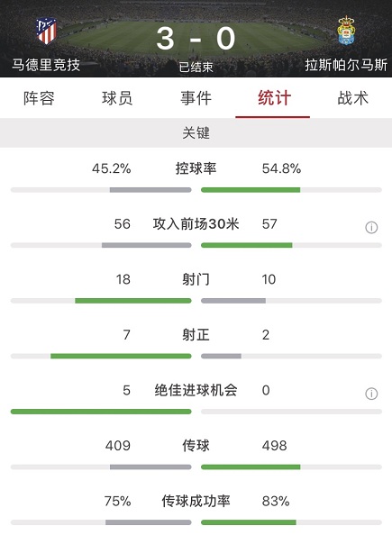Tap the green 54.8% possession bar
This screenshot has height=535, width=392.
(251, 190)
